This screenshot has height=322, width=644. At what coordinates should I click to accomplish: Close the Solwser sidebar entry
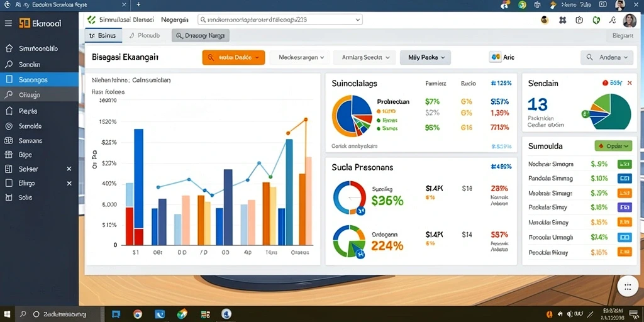[x=69, y=169]
